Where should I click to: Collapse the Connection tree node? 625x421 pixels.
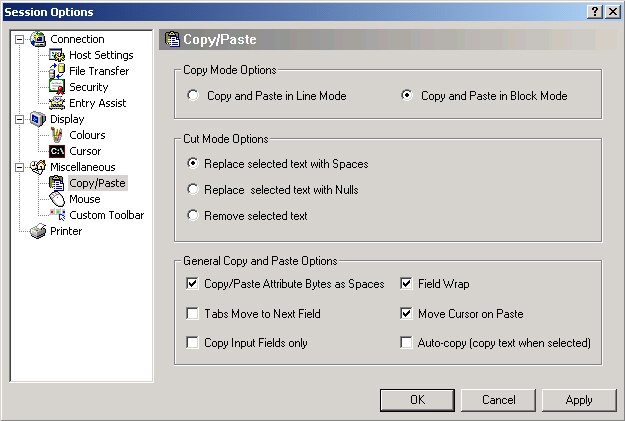tap(20, 39)
